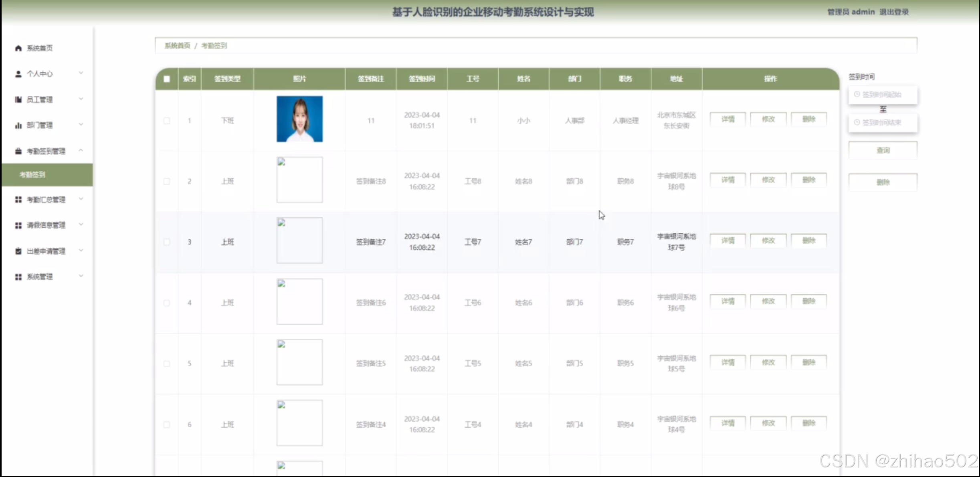Click the briefcase icon for 考勤签到管理

point(18,151)
